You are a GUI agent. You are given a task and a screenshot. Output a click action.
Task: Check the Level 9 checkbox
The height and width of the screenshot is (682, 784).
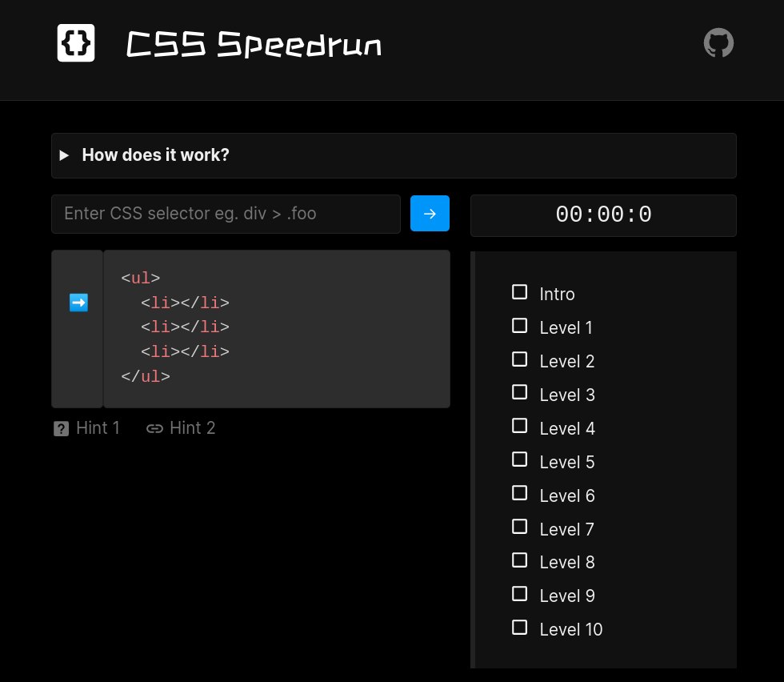point(519,593)
